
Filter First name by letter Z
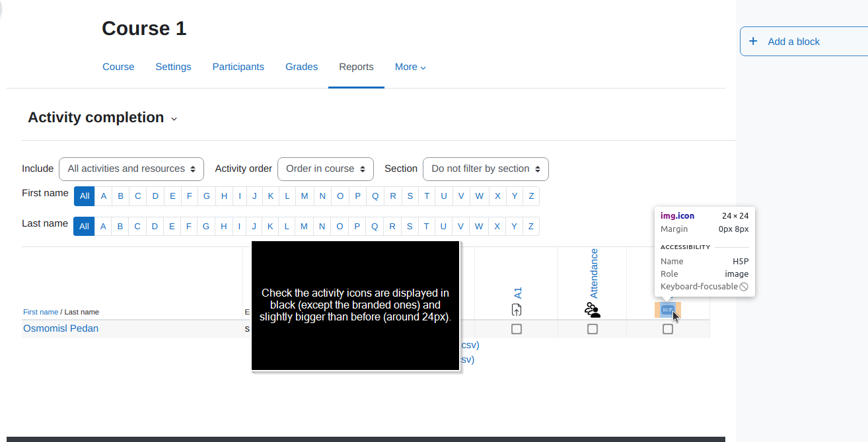pyautogui.click(x=531, y=196)
